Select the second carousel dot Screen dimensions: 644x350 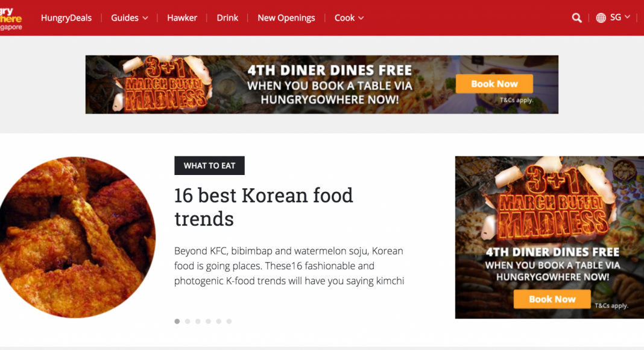[x=188, y=321]
